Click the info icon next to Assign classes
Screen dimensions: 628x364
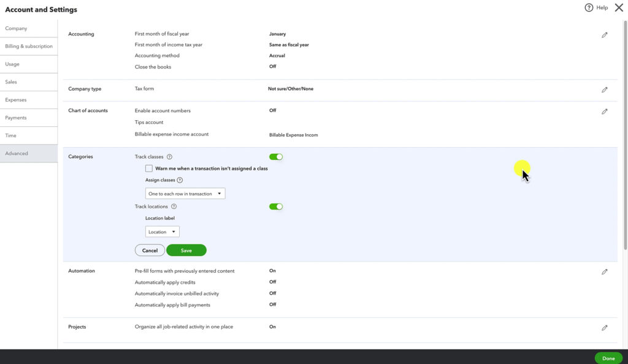point(181,180)
